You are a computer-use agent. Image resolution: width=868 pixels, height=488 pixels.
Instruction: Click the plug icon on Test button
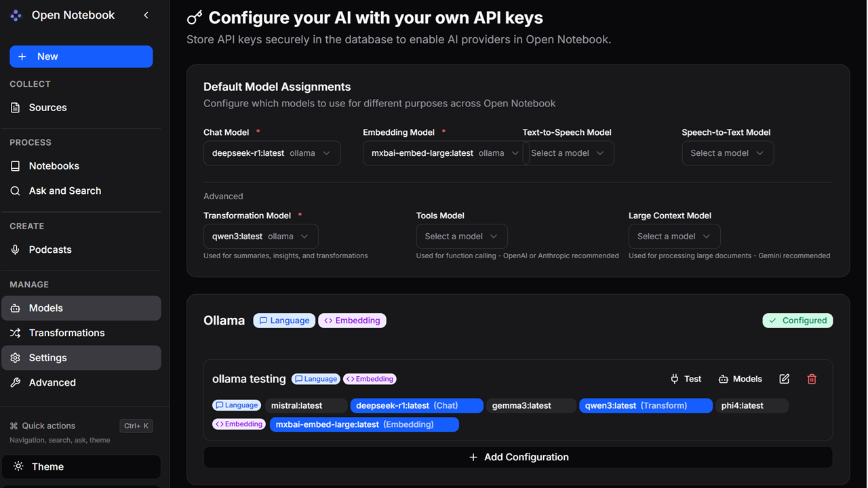click(675, 379)
